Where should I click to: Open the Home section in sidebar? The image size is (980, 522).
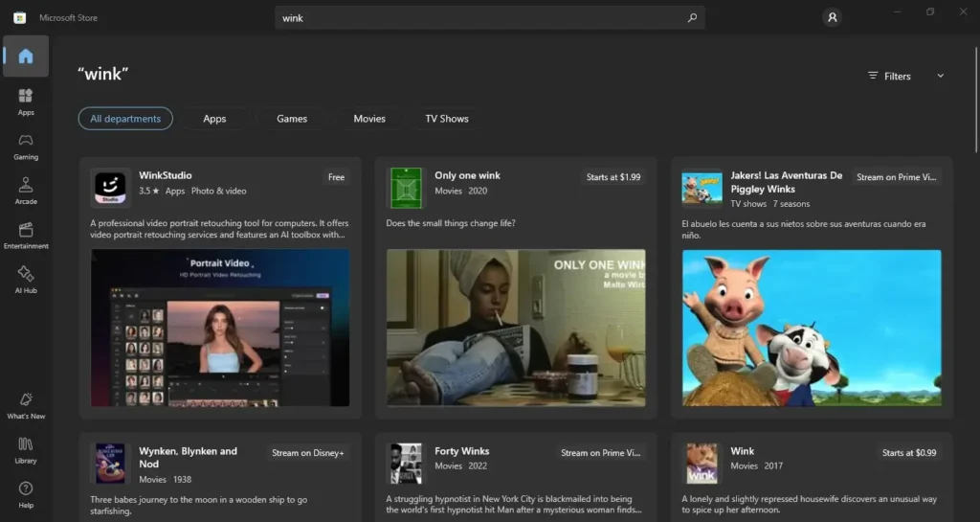26,57
